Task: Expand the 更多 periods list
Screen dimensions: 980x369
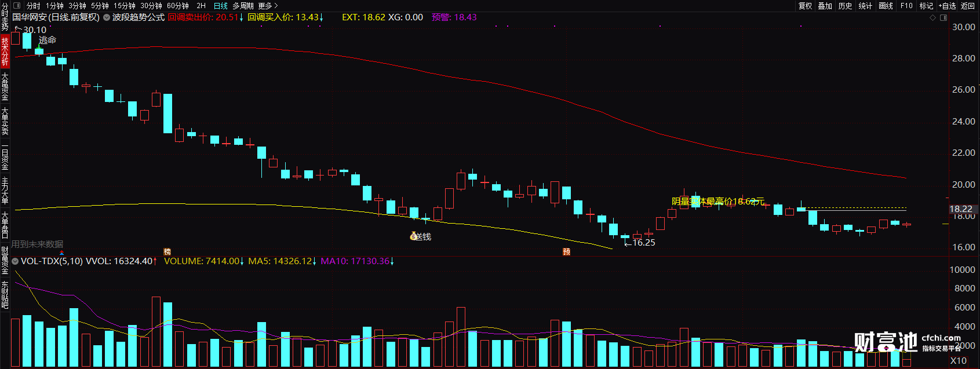Action: [268, 6]
